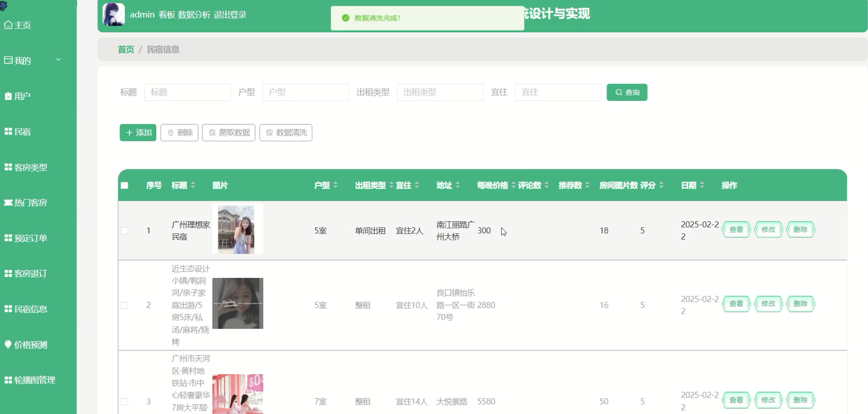Go to 民宿 in the sidebar

[x=18, y=132]
